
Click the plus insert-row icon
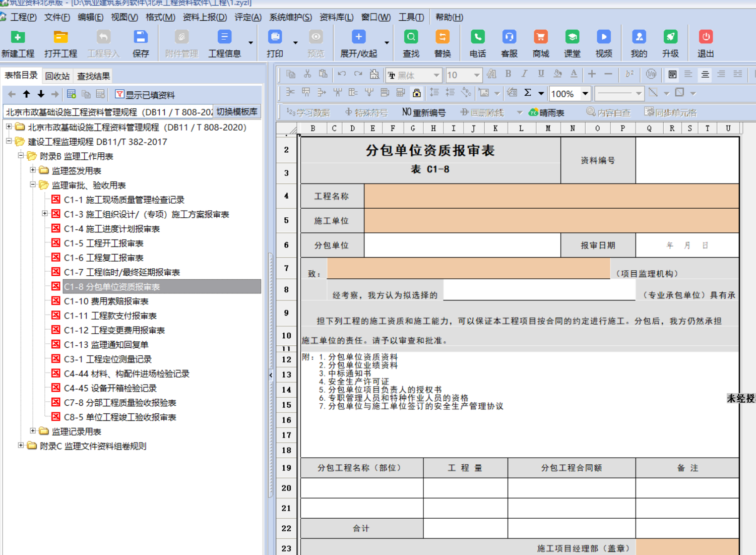[x=592, y=74]
